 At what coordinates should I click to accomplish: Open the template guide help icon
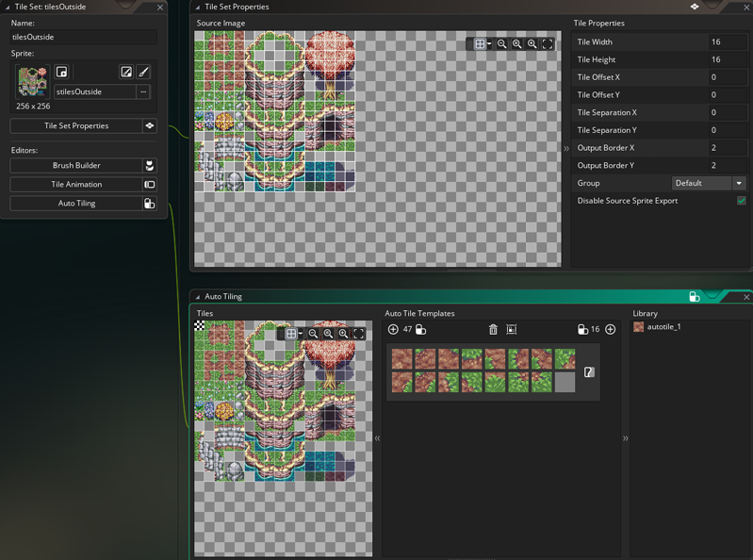pyautogui.click(x=589, y=372)
